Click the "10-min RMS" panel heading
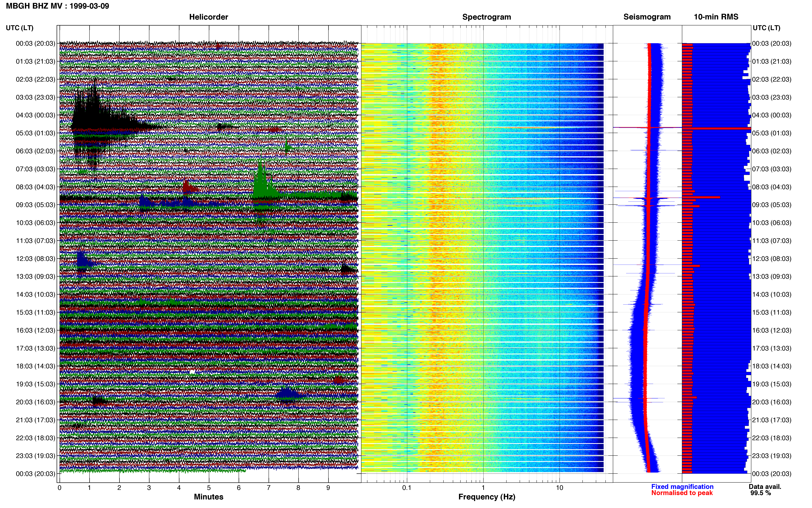The image size is (812, 508). 716,17
